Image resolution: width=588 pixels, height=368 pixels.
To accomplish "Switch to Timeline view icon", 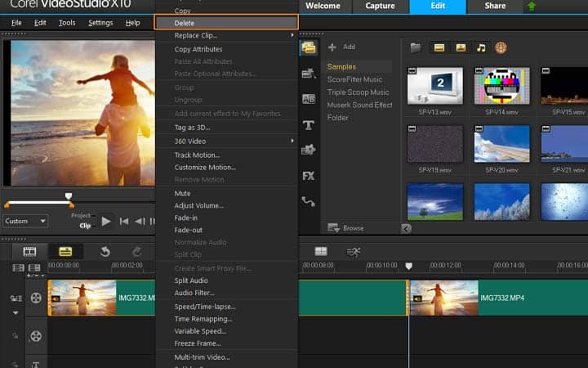I will [x=65, y=252].
